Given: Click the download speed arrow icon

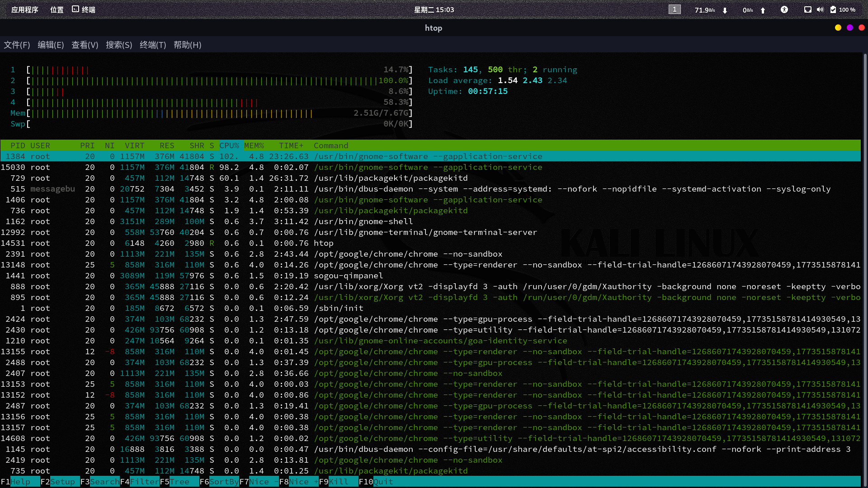Looking at the screenshot, I should point(725,10).
